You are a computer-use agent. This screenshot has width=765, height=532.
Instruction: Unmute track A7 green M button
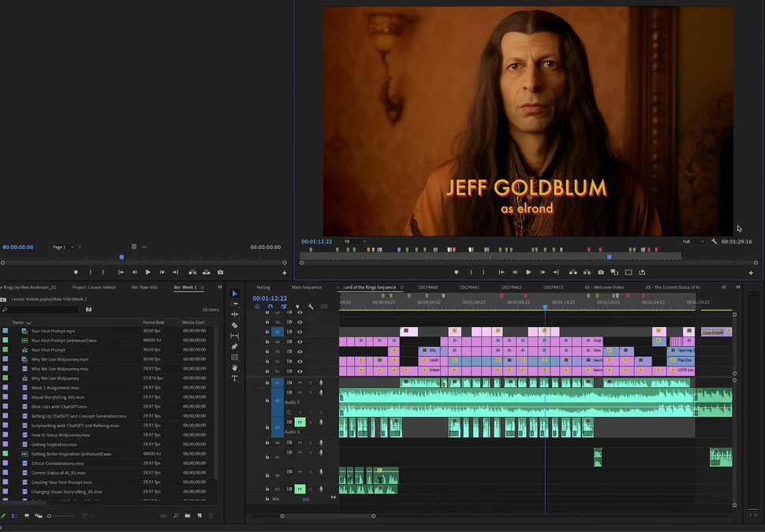click(x=300, y=489)
